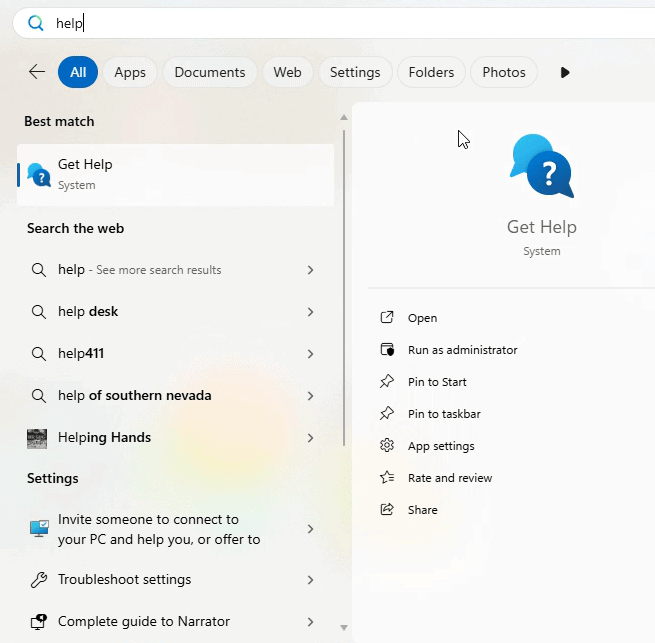
Task: Expand chevron for 'help desk' row
Action: point(310,312)
